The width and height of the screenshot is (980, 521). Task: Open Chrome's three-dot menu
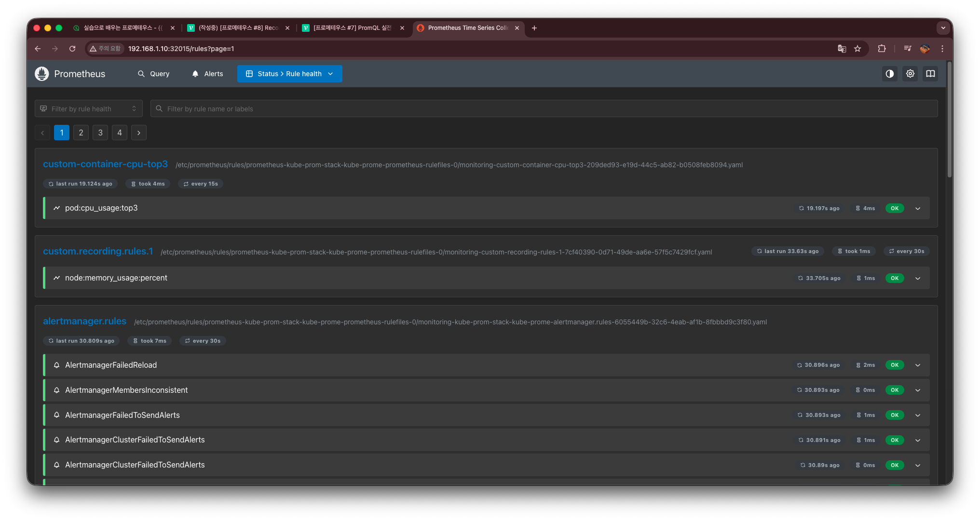click(942, 49)
